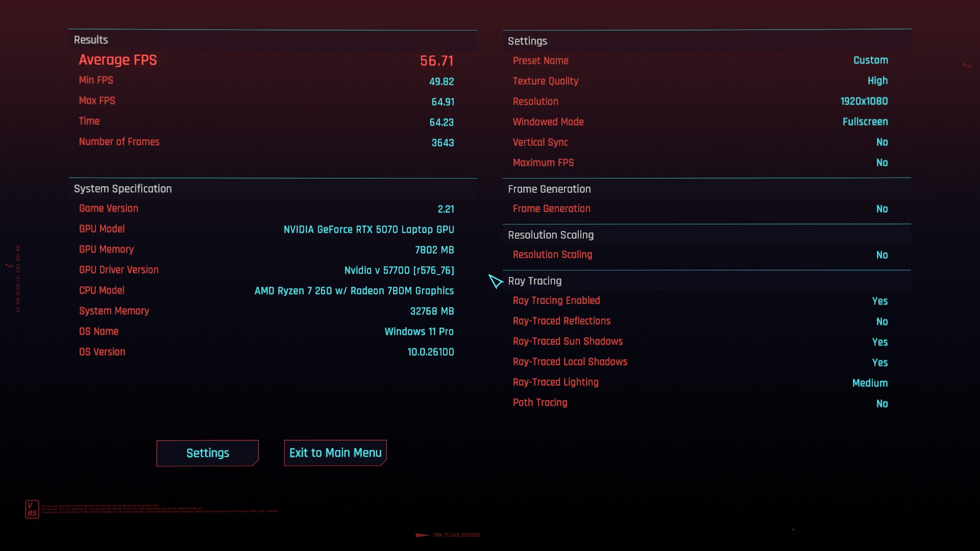
Task: Select the Path Tracing row
Action: pyautogui.click(x=540, y=403)
